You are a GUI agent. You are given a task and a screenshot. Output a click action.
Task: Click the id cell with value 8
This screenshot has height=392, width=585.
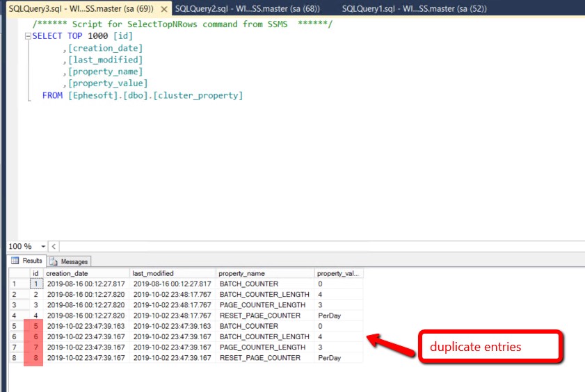click(36, 358)
